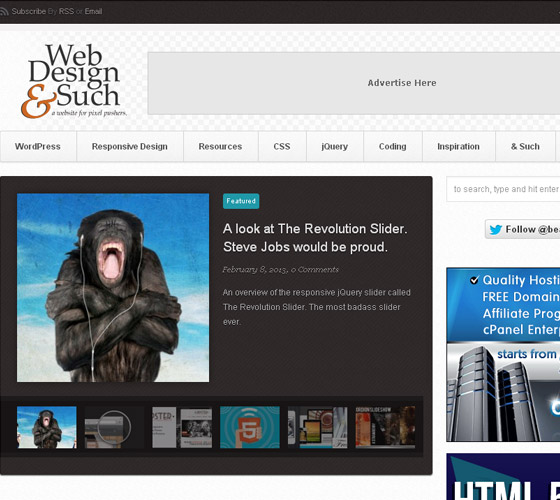Screen dimensions: 560x500
Task: Select the chimp slider thumbnail
Action: click(47, 427)
